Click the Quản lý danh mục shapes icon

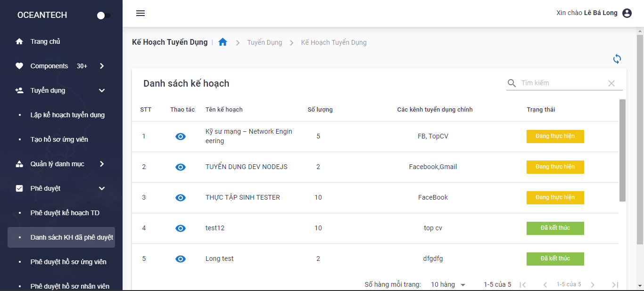(x=19, y=164)
